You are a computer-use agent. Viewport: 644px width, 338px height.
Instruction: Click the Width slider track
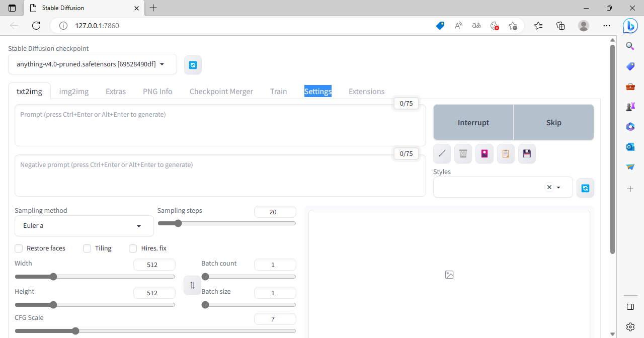pos(95,277)
